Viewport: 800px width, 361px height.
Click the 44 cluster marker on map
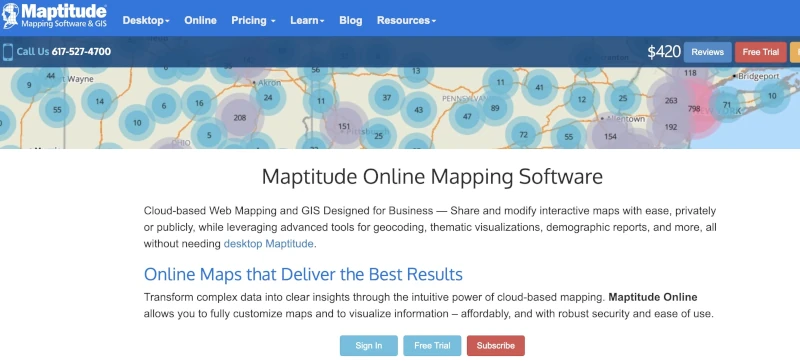[x=51, y=75]
